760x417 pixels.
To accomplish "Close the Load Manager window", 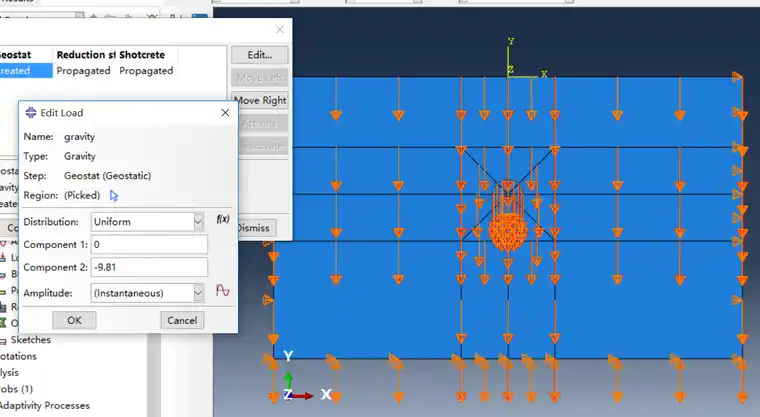I will [280, 30].
